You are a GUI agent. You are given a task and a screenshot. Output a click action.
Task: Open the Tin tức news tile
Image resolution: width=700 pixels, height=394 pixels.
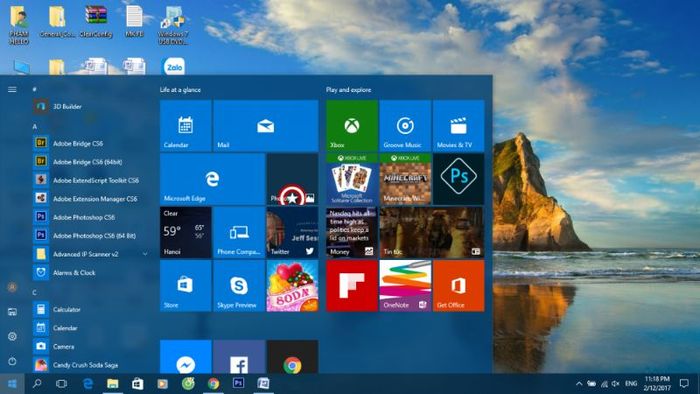(x=432, y=232)
